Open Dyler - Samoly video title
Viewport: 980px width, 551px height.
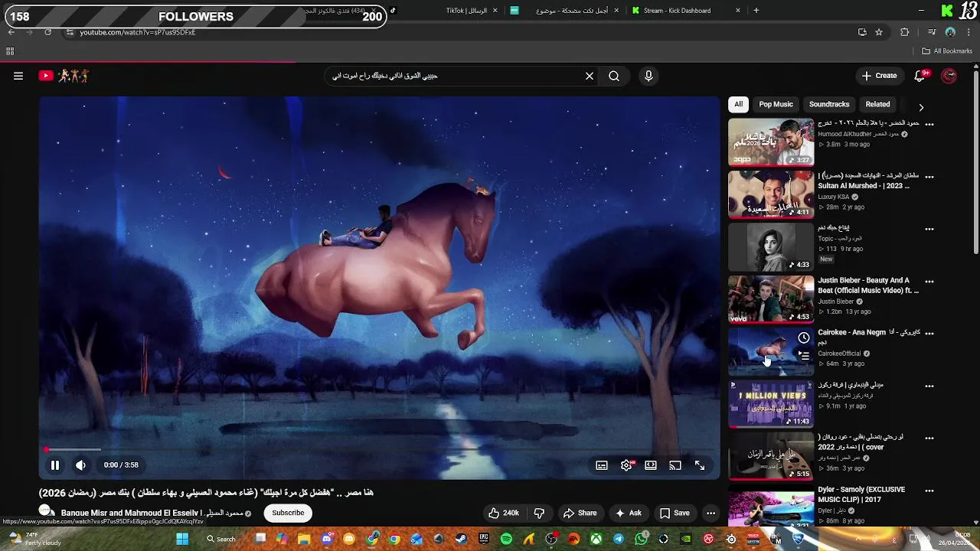[x=861, y=494]
